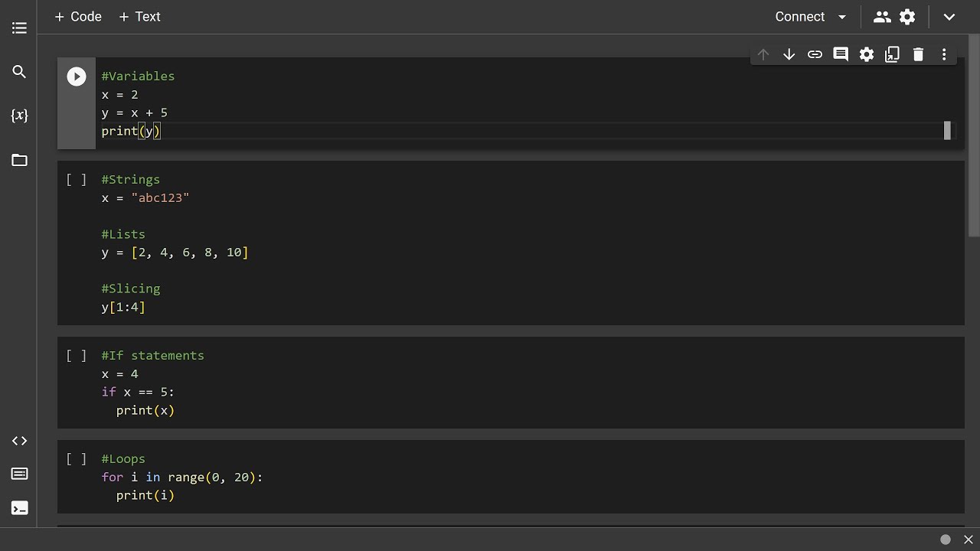This screenshot has height=551, width=980.
Task: Copy link to the selected cell
Action: tap(815, 54)
